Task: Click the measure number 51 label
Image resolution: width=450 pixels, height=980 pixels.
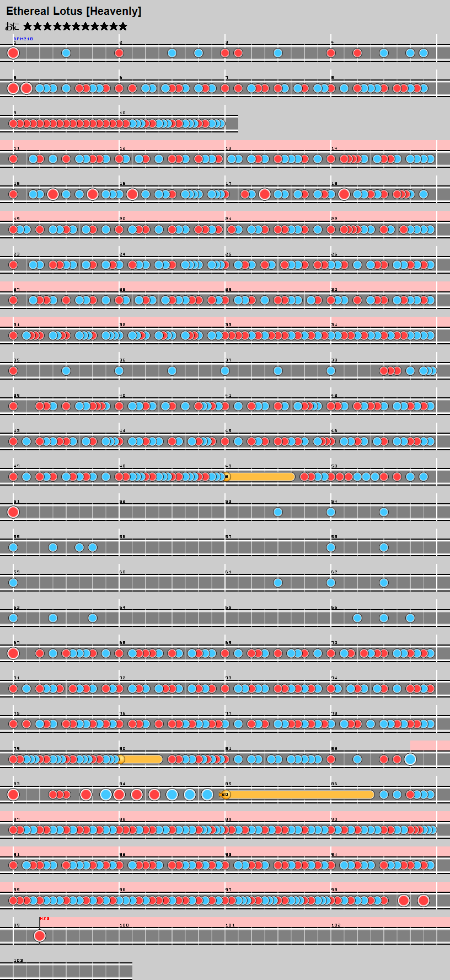Action: (17, 502)
